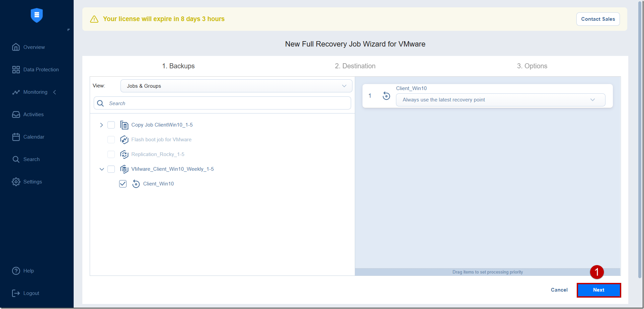The height and width of the screenshot is (309, 644).
Task: Click the Logout link in sidebar
Action: (x=31, y=293)
